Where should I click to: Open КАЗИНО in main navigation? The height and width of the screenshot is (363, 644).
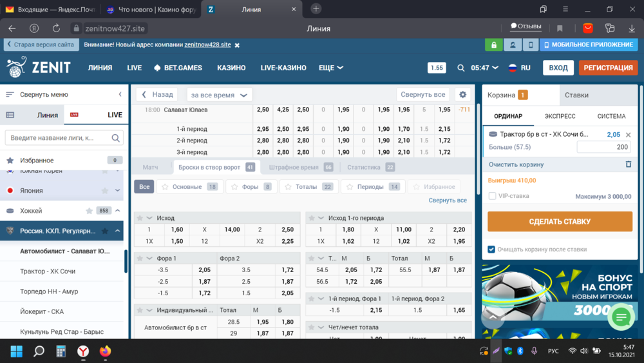pos(231,68)
